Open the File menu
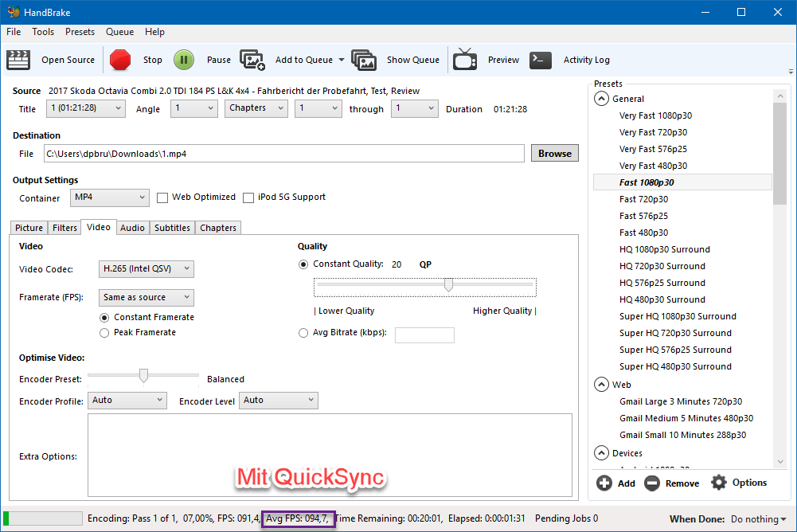Screen dimensions: 797x532 click(14, 32)
